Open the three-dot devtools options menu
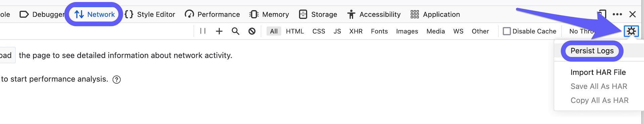Screen dimensions: 644x124 coord(617,14)
